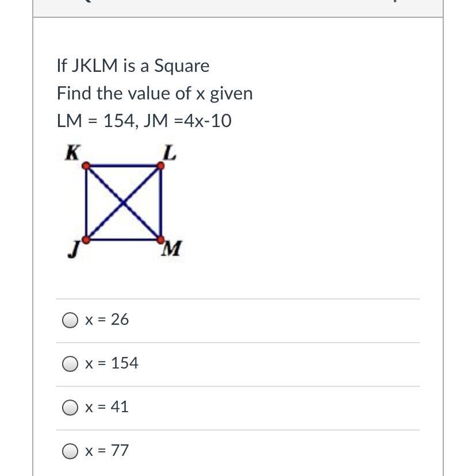Viewport: 476px width, 476px height.
Task: Click the red vertex point M
Action: (x=161, y=239)
